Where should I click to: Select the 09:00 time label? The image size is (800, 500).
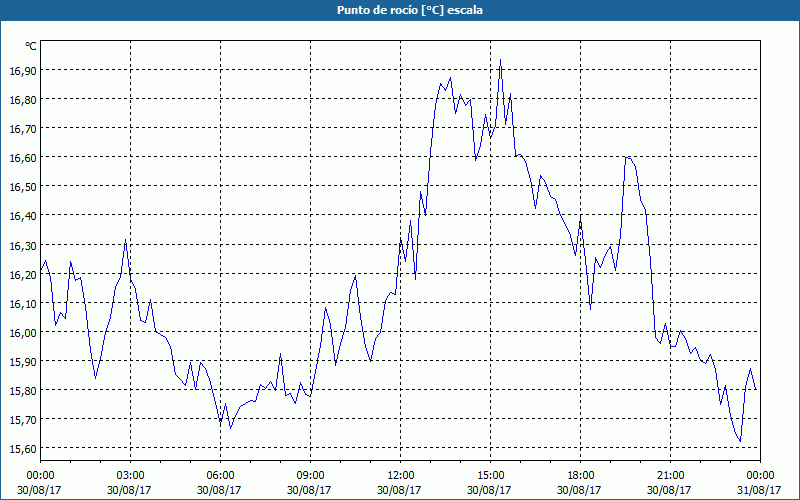click(x=310, y=476)
